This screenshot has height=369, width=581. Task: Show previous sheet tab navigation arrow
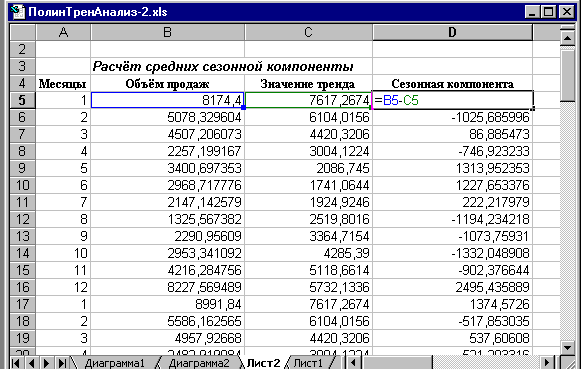31,363
